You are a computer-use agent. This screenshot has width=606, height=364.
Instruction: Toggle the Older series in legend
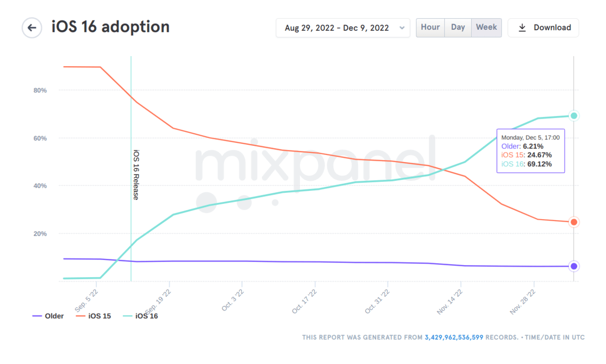click(48, 316)
